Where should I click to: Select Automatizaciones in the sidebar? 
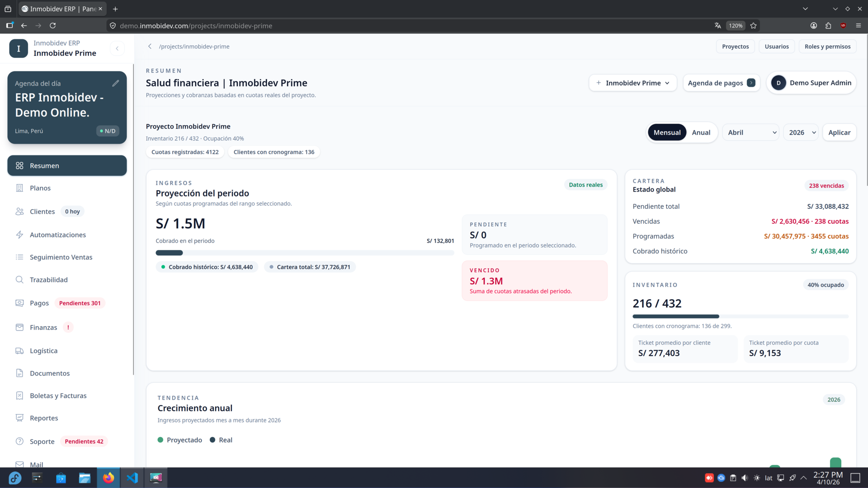coord(57,235)
